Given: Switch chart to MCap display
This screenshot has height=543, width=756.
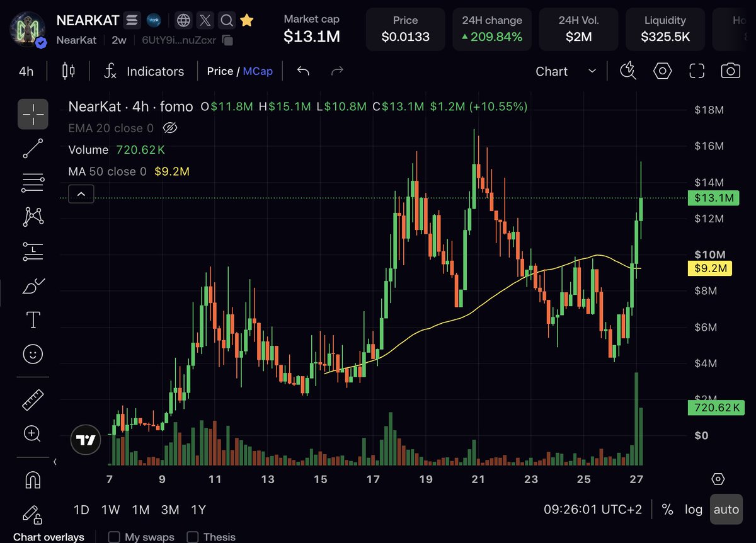Looking at the screenshot, I should [258, 71].
